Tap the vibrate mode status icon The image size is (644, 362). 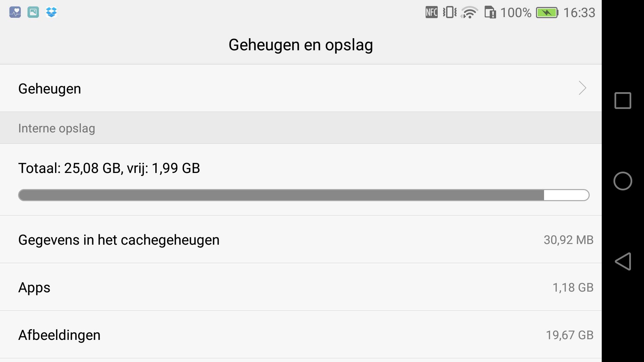point(449,13)
